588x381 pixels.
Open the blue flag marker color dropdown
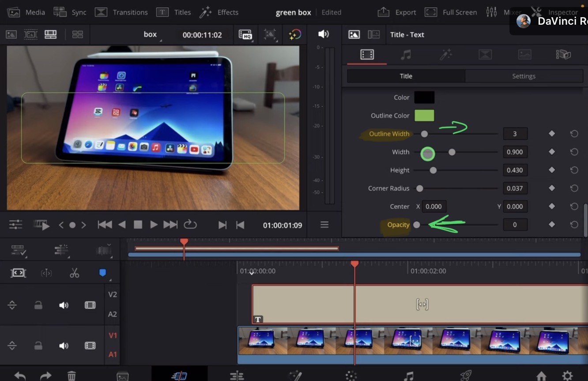coord(103,273)
